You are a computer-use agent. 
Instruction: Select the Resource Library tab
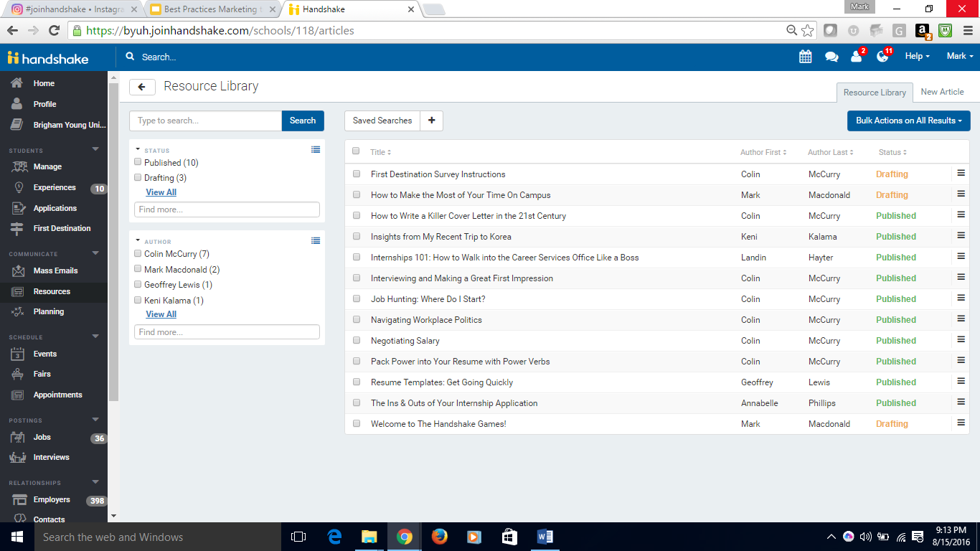875,93
